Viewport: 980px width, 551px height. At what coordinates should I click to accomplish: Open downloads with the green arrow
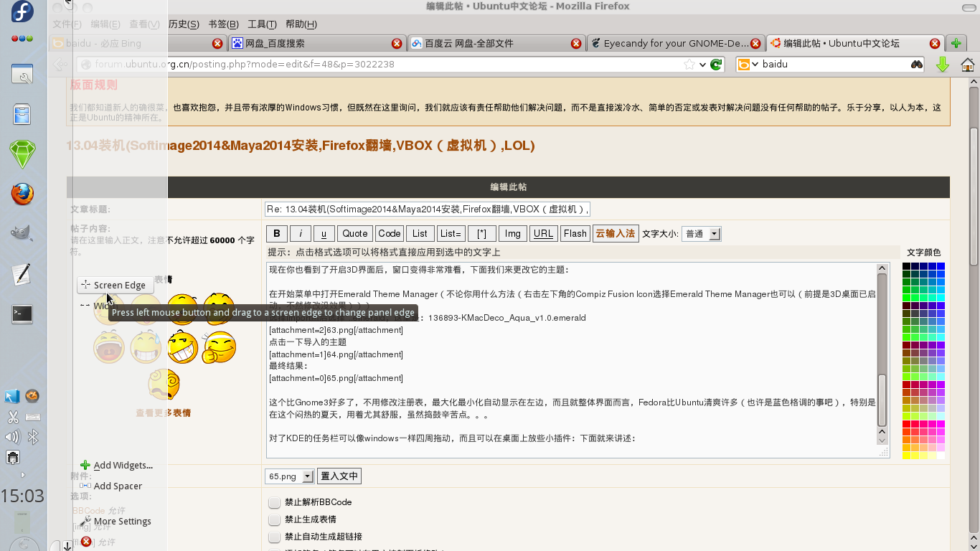coord(943,65)
